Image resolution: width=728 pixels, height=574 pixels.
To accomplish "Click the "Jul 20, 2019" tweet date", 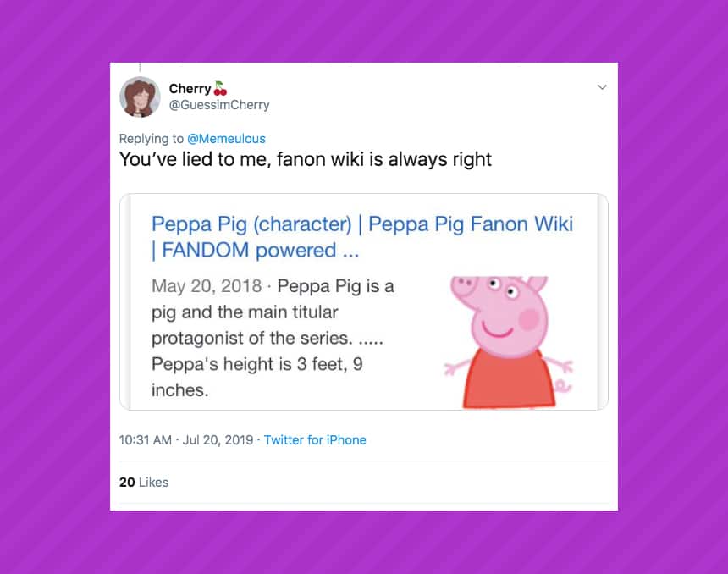I will (x=218, y=440).
